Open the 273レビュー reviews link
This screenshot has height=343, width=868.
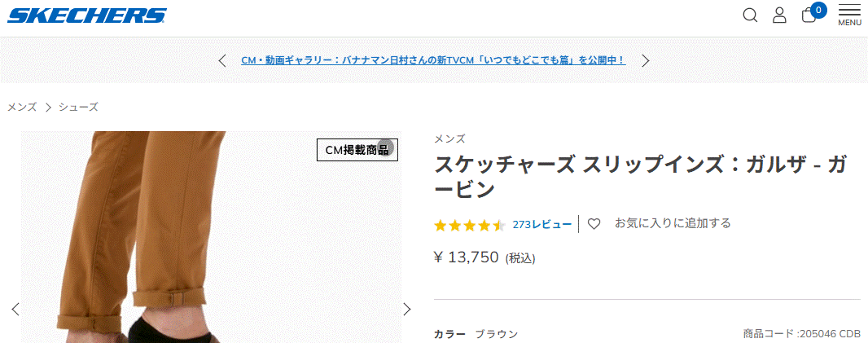point(542,224)
